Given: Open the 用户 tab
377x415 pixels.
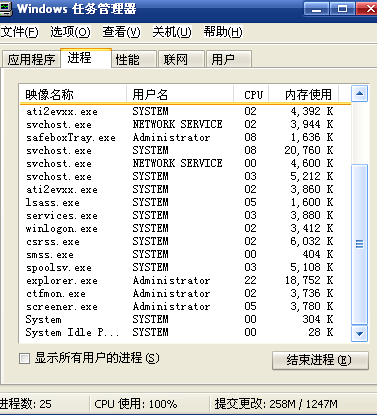Looking at the screenshot, I should click(229, 60).
